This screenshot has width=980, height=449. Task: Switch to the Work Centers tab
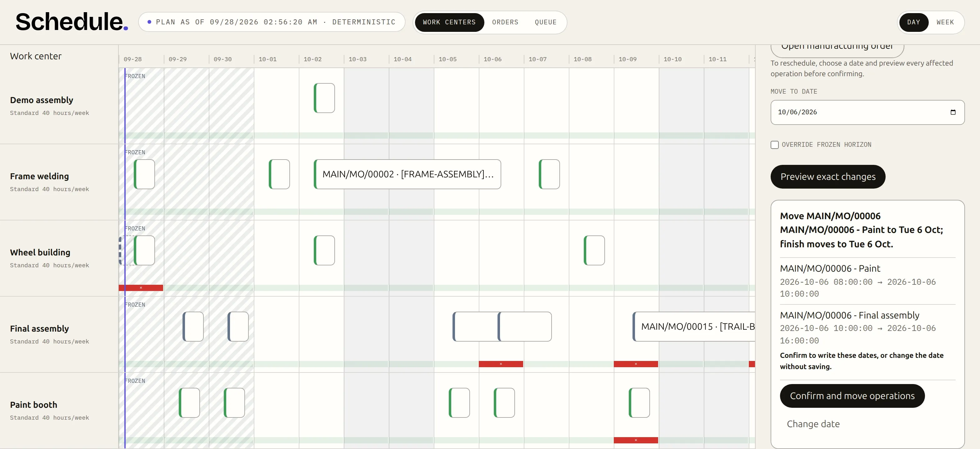tap(449, 22)
